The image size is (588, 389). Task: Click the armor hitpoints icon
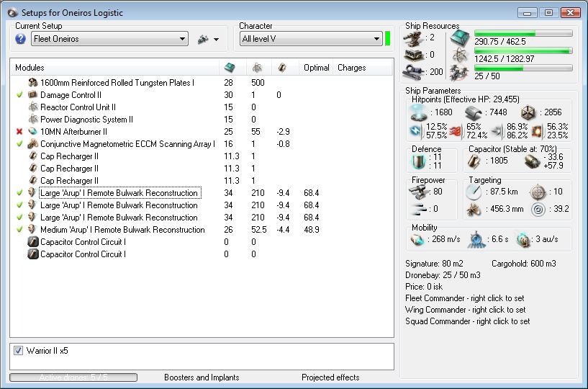[x=474, y=112]
